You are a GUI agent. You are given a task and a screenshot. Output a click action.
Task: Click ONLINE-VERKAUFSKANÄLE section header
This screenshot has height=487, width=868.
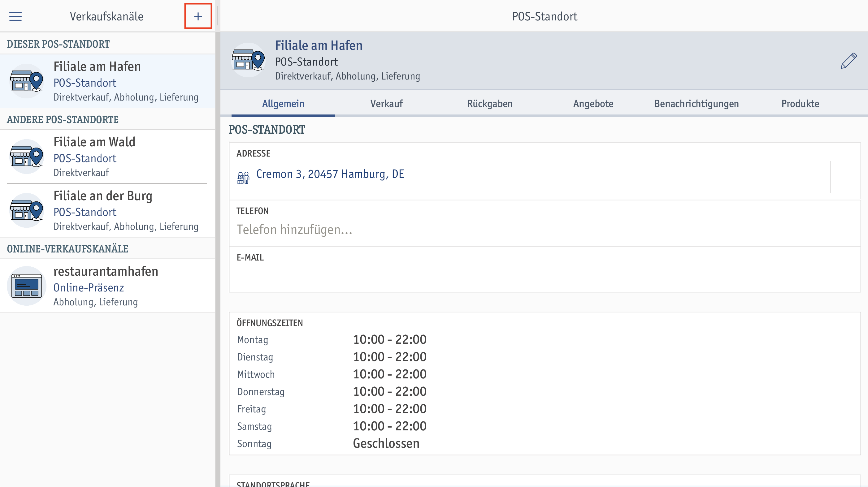(x=67, y=249)
